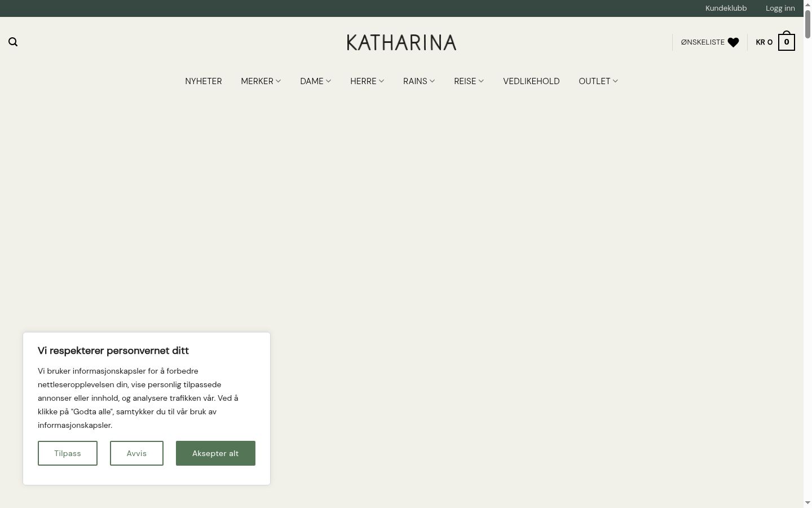Open the VEDLIKEHOLD menu item
Image resolution: width=812 pixels, height=508 pixels.
coord(531,81)
